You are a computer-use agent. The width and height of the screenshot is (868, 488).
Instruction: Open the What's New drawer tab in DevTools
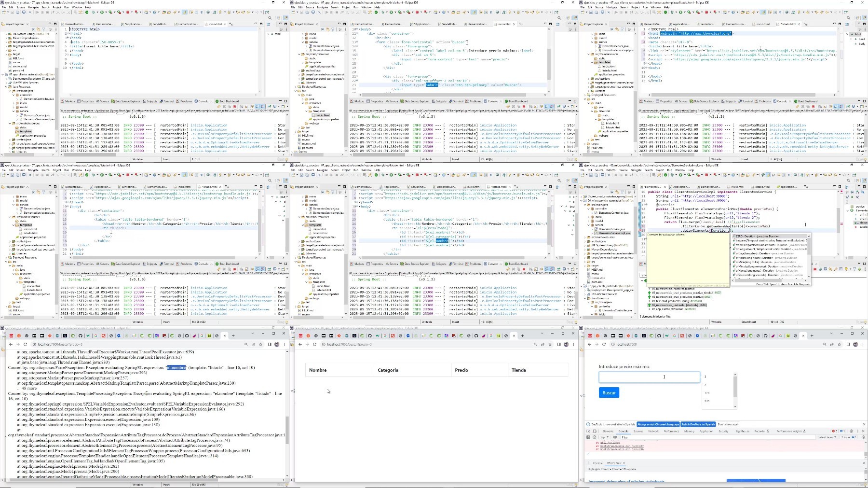point(614,463)
